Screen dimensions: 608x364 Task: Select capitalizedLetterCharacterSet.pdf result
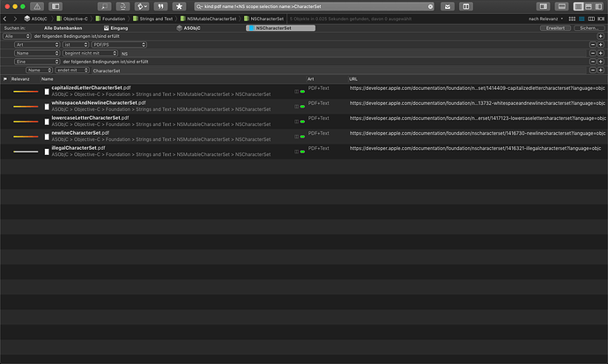click(x=304, y=91)
